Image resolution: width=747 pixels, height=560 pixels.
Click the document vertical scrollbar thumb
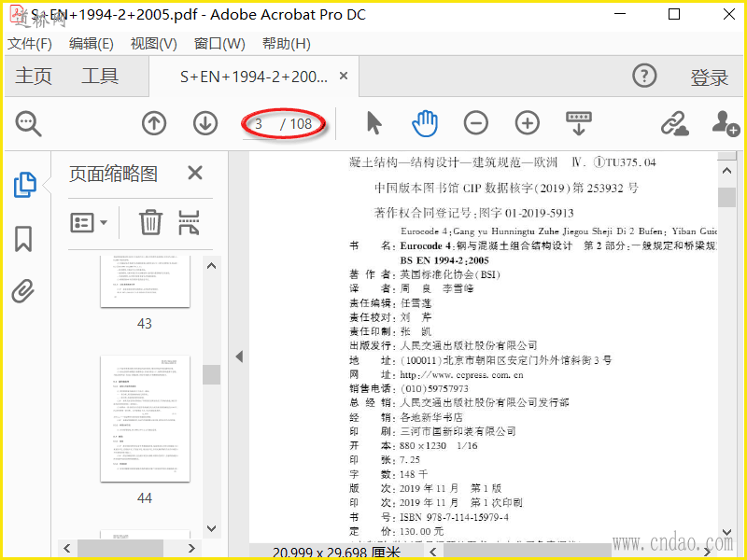coord(726,197)
